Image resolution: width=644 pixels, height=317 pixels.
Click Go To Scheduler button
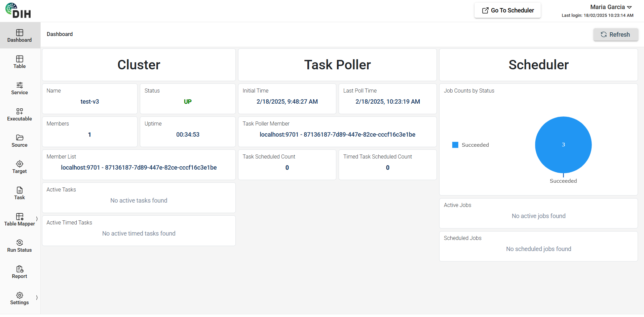507,10
